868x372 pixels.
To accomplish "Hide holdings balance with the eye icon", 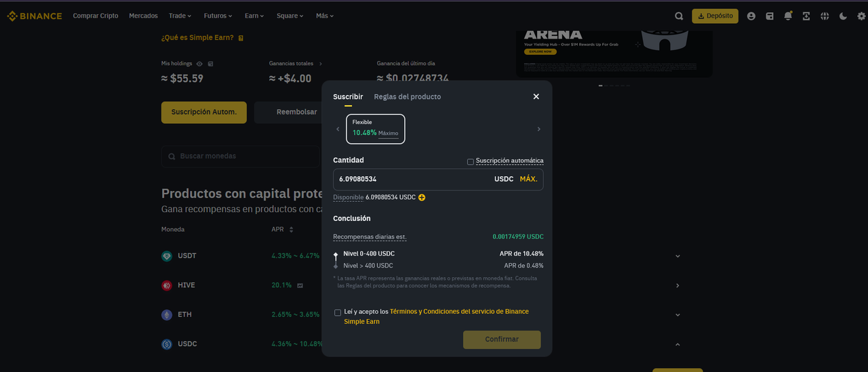I will pos(199,64).
